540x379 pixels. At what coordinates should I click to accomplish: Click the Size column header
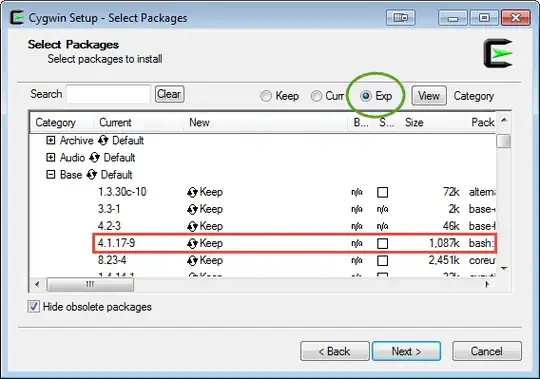point(432,123)
